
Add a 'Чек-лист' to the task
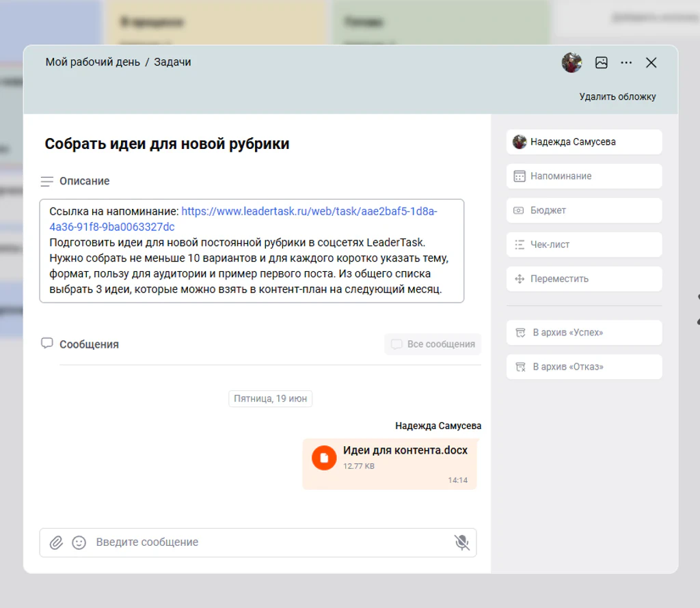[584, 245]
